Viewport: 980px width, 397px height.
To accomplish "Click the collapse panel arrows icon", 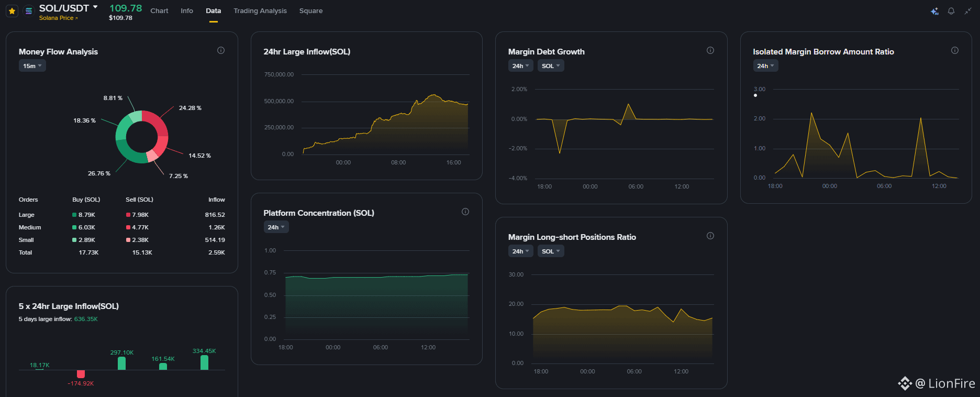I will click(x=967, y=11).
